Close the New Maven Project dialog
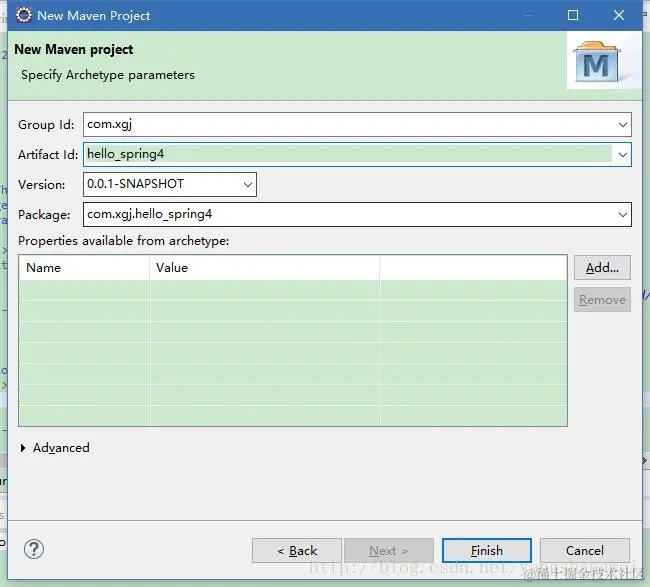650x587 pixels. click(618, 15)
